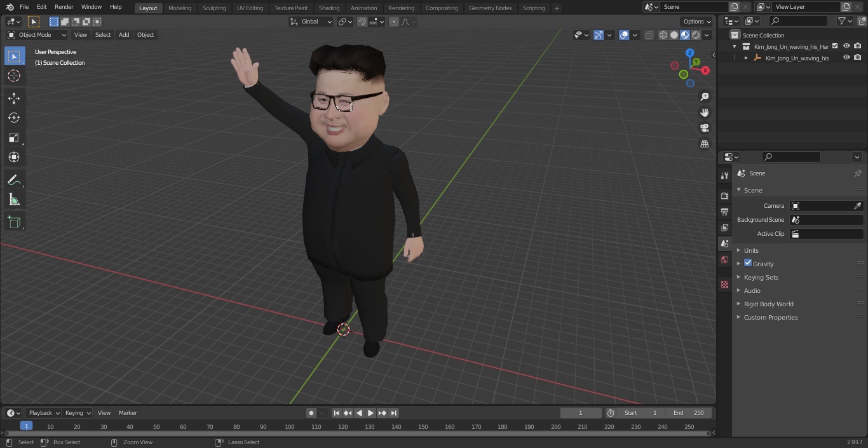
Task: Click the viewport zoom magnifier icon
Action: (704, 97)
